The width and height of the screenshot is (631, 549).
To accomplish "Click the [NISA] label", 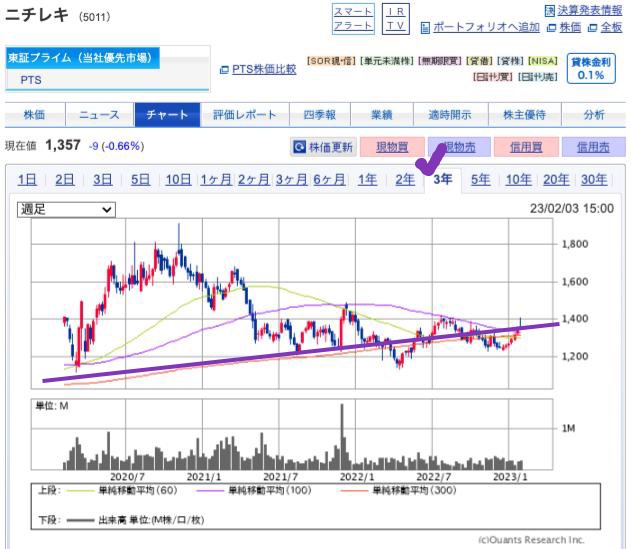I will 543,61.
